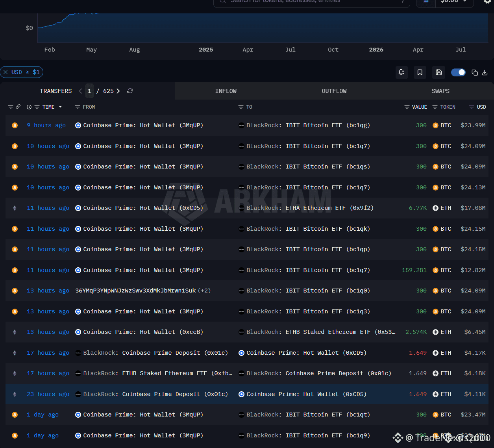Click the bookmark icon in the toolbar
The width and height of the screenshot is (494, 448).
pyautogui.click(x=420, y=72)
